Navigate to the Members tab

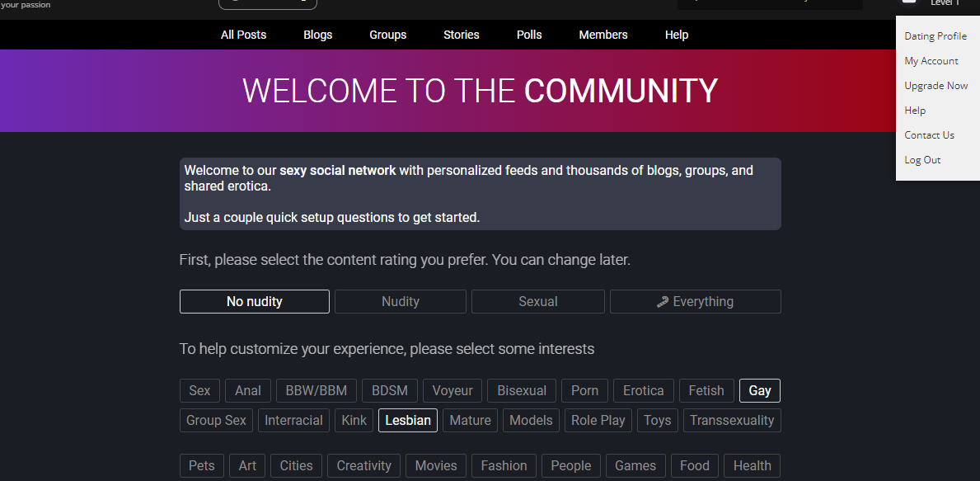tap(603, 35)
